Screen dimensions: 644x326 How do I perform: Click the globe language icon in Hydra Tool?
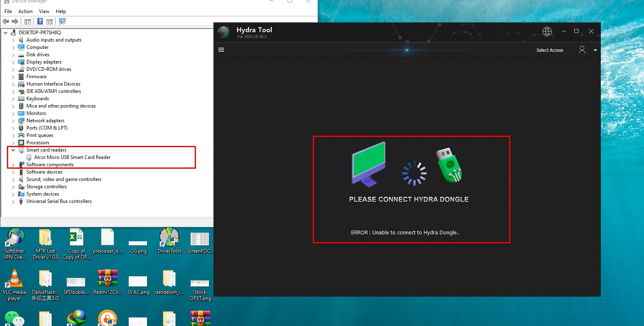tap(547, 31)
